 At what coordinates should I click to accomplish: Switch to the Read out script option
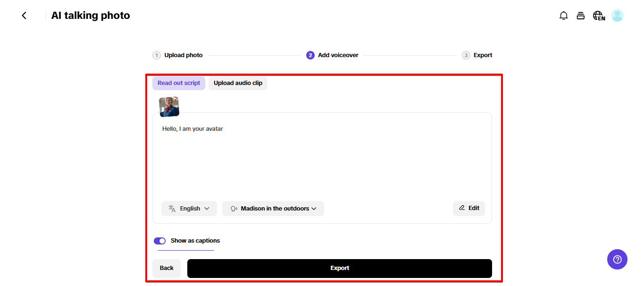179,83
